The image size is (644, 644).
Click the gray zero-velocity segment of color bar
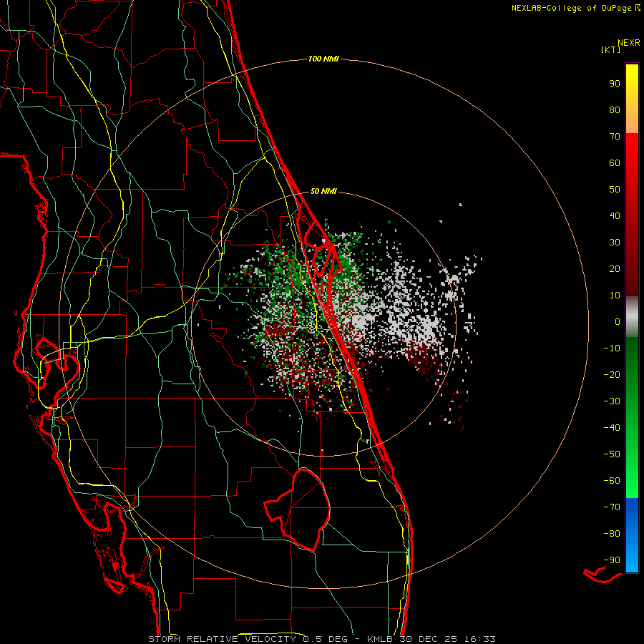click(632, 317)
